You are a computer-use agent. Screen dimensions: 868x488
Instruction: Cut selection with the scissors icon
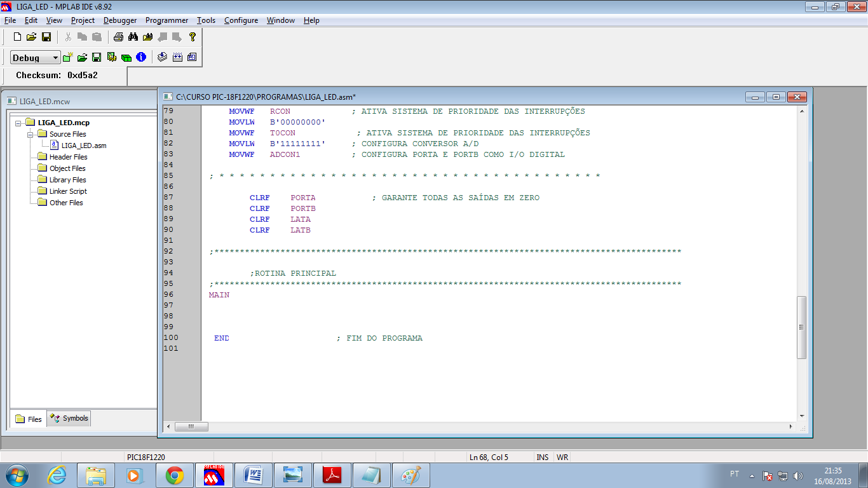tap(68, 37)
